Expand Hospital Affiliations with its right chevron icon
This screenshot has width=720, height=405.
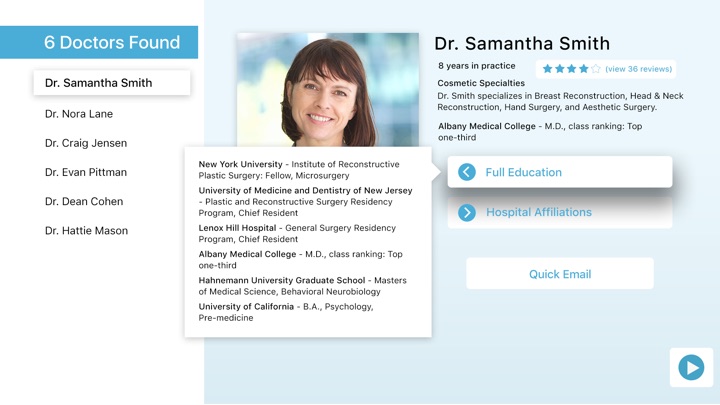[467, 212]
